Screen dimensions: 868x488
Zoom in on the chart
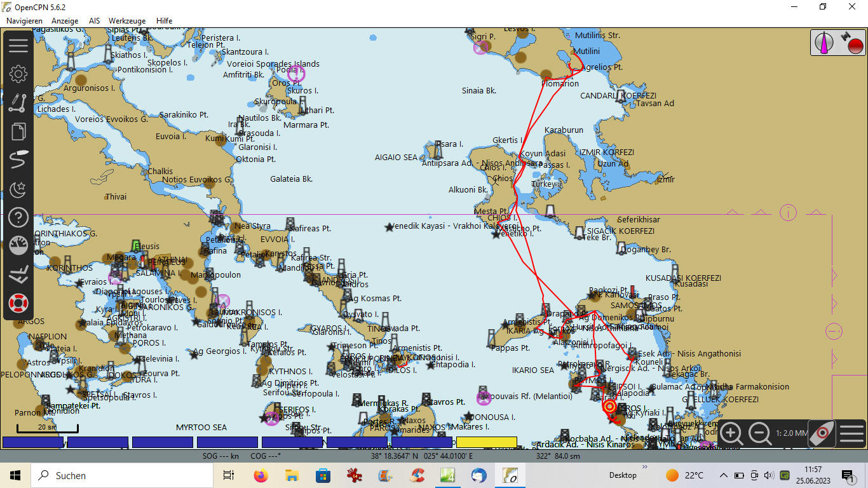point(731,433)
